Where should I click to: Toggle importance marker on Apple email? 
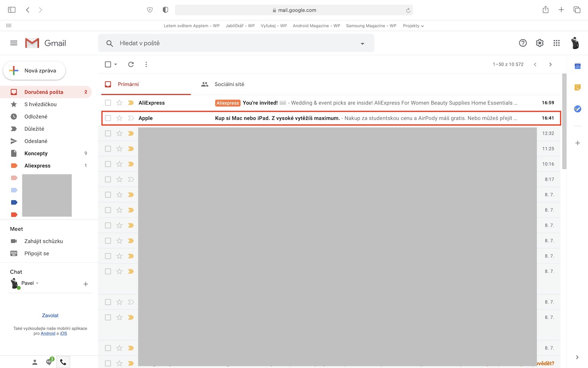131,118
